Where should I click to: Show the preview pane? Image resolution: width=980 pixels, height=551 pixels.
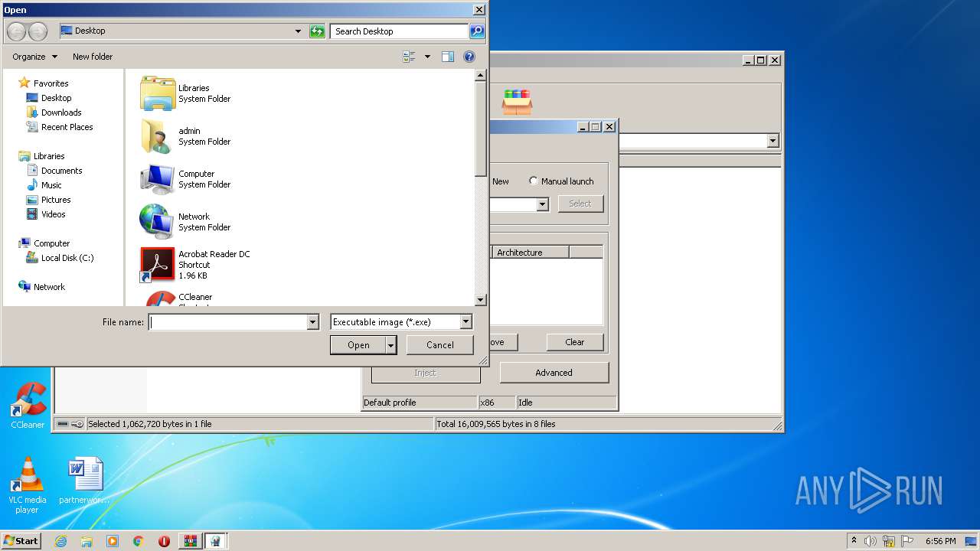tap(448, 57)
